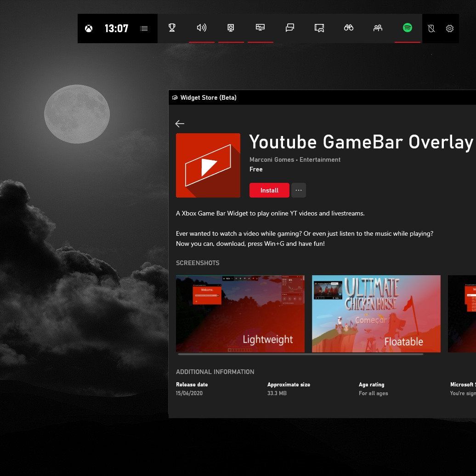Viewport: 476px width, 476px height.
Task: Click the Age rating label
Action: (372, 385)
